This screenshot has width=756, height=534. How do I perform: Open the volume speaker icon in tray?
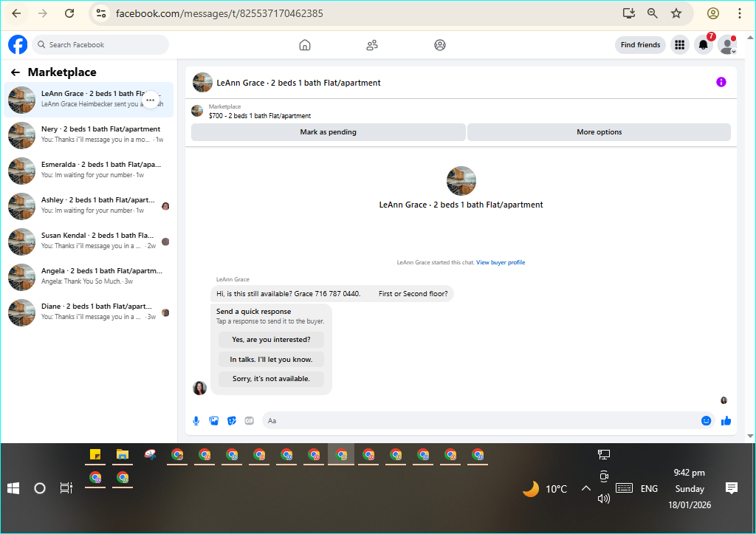[x=604, y=499]
